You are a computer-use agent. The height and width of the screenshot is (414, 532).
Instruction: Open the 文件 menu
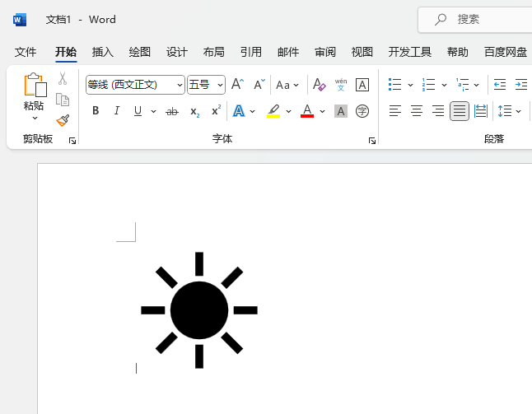point(26,52)
